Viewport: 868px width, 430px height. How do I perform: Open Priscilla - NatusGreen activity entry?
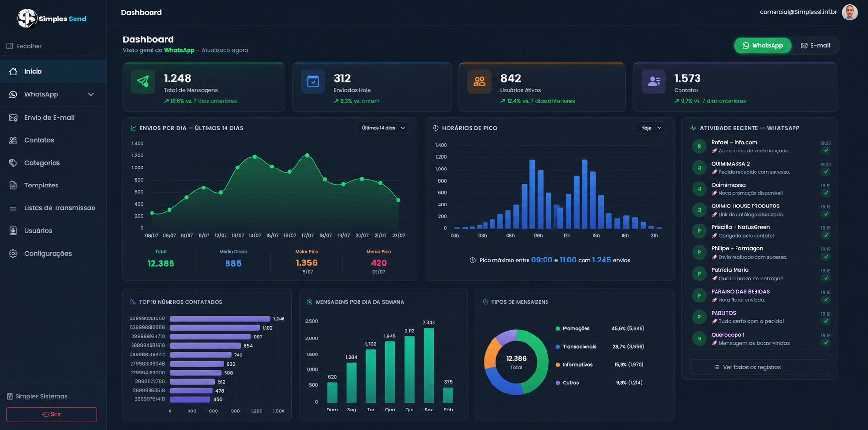point(760,231)
